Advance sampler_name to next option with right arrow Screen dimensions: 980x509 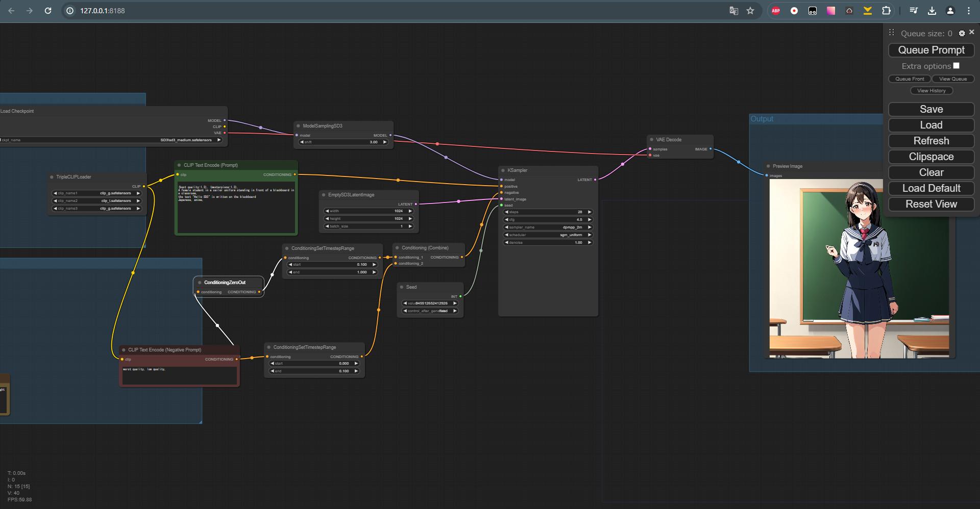[x=590, y=227]
